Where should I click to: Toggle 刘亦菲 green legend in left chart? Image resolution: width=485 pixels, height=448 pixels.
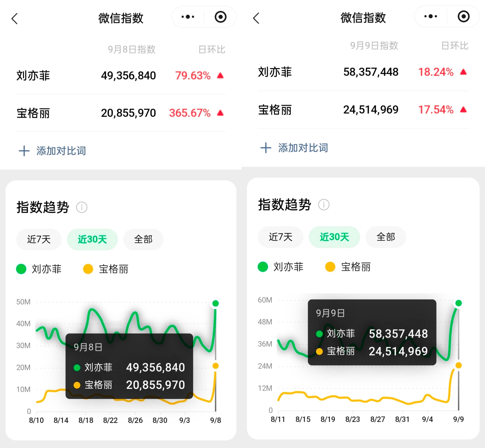click(39, 269)
